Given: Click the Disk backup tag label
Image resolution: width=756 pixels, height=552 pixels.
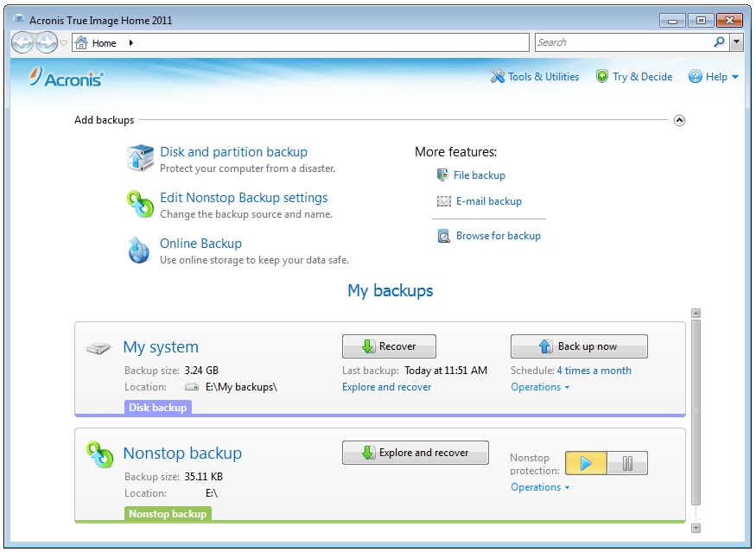Looking at the screenshot, I should click(x=157, y=408).
